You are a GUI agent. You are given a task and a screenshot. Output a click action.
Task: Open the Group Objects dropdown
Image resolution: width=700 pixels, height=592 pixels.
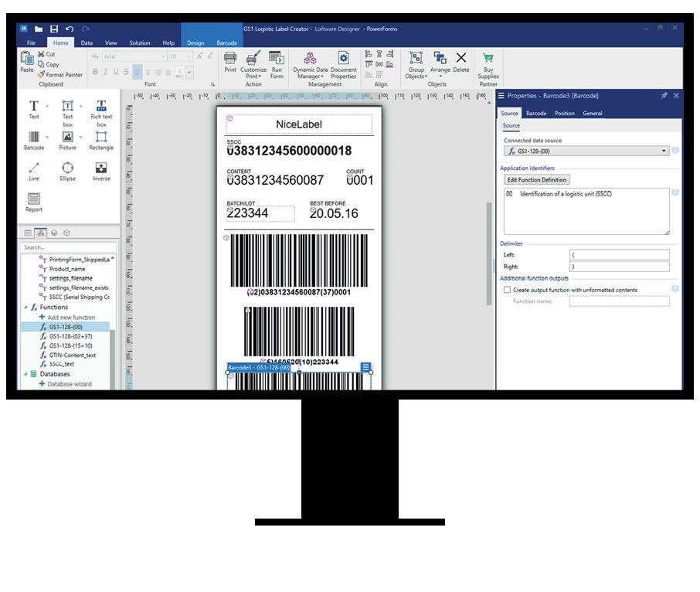[x=416, y=65]
